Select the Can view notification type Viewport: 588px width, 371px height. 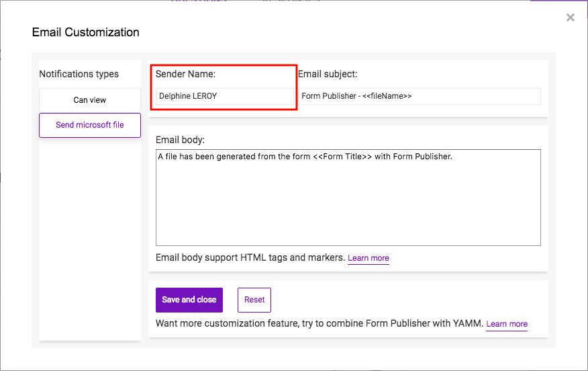pyautogui.click(x=90, y=100)
